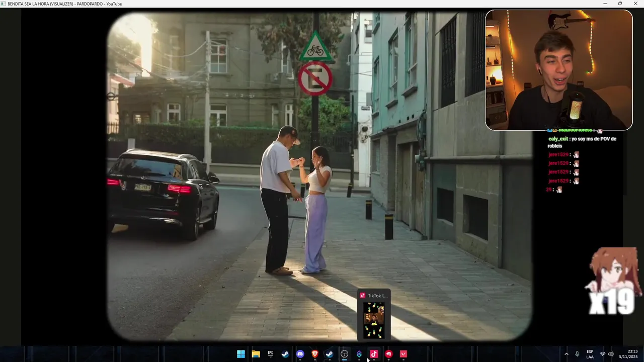Switch to Discord in the taskbar
This screenshot has height=362, width=644.
coord(300,354)
